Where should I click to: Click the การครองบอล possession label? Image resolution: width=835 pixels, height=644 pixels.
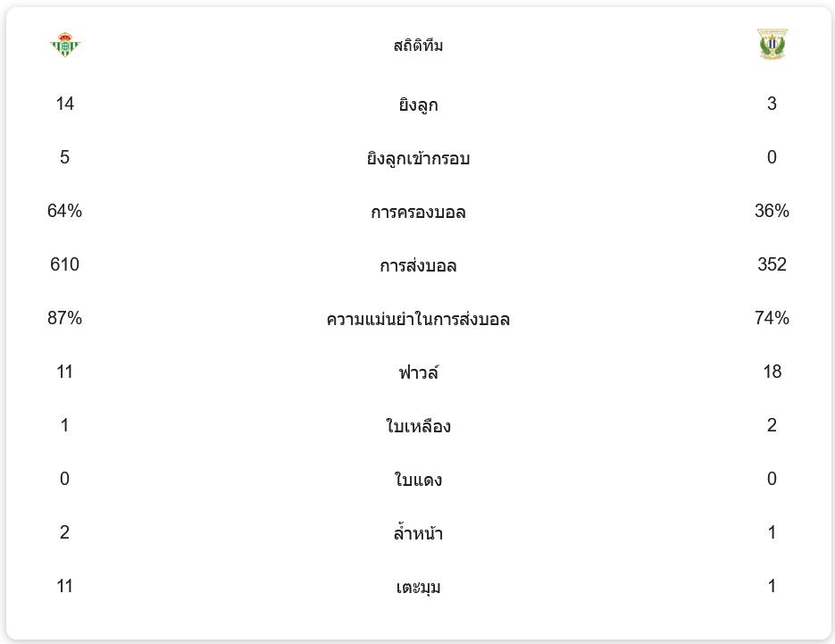click(x=418, y=212)
